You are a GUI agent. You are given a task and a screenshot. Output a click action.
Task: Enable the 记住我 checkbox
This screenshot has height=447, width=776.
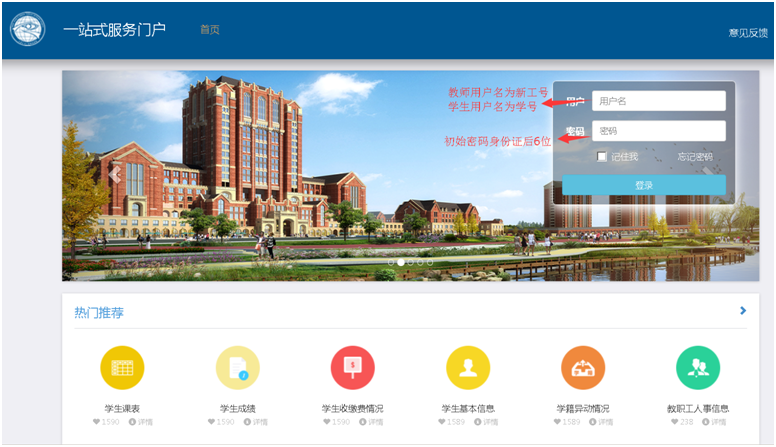click(x=602, y=156)
